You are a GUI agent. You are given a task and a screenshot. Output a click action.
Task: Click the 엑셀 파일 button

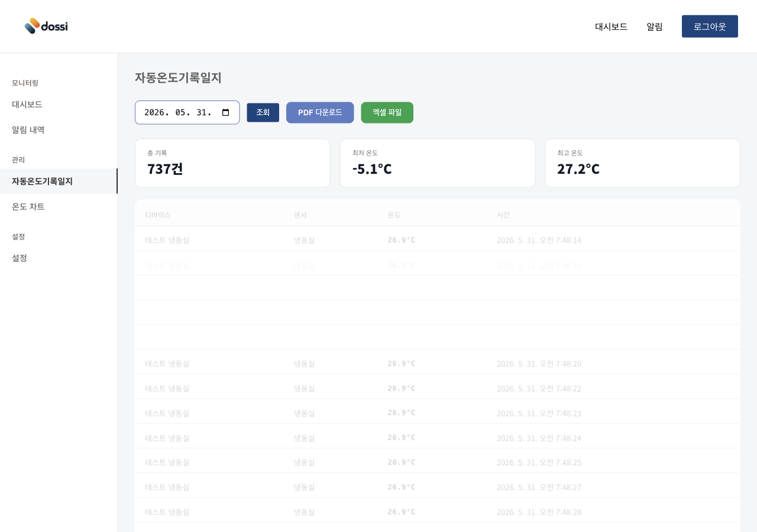(x=387, y=112)
